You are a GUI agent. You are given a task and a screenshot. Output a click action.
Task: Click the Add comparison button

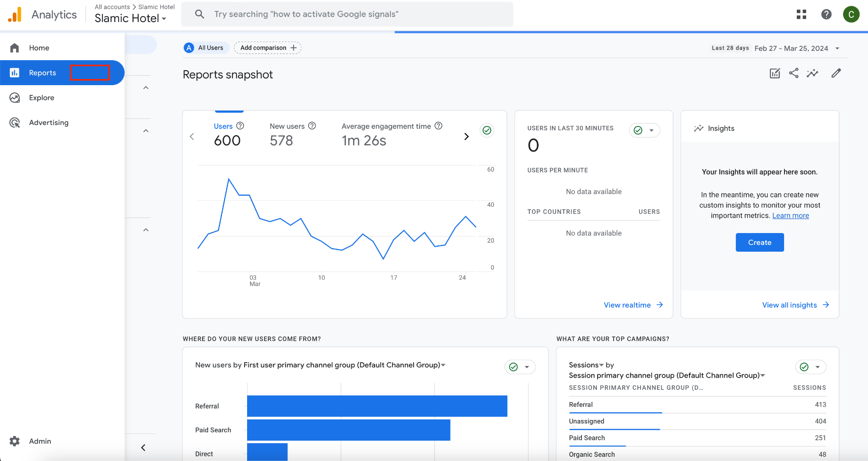point(267,48)
